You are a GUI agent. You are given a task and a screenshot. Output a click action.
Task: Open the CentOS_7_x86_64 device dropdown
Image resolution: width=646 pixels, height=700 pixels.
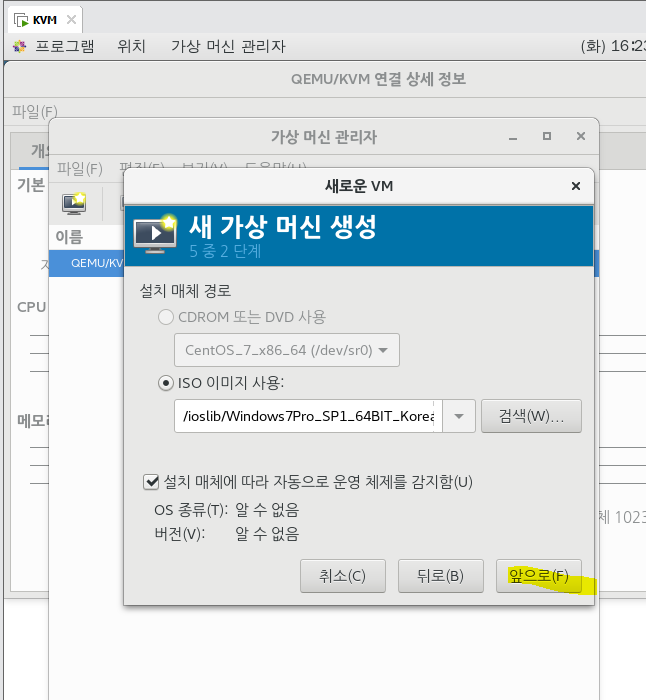coord(287,350)
